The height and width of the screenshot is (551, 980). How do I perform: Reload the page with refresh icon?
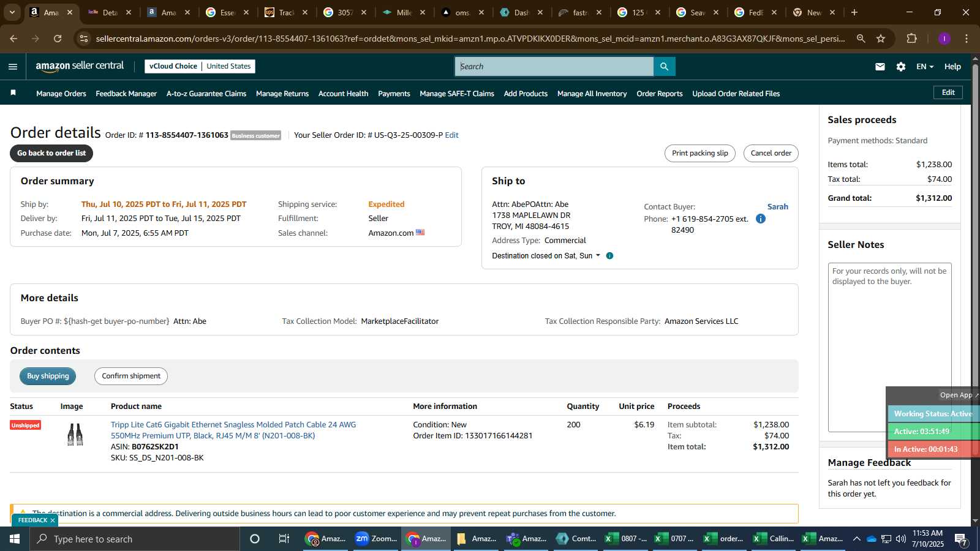coord(58,39)
